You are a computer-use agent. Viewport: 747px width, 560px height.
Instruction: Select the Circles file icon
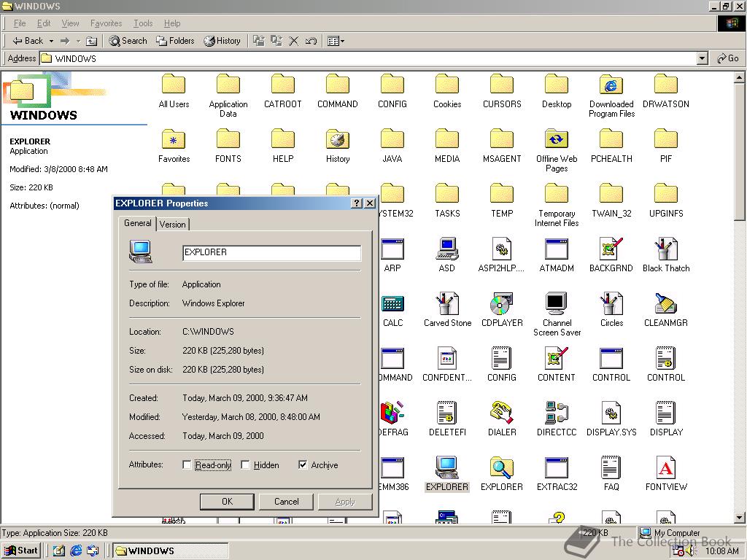pyautogui.click(x=611, y=304)
